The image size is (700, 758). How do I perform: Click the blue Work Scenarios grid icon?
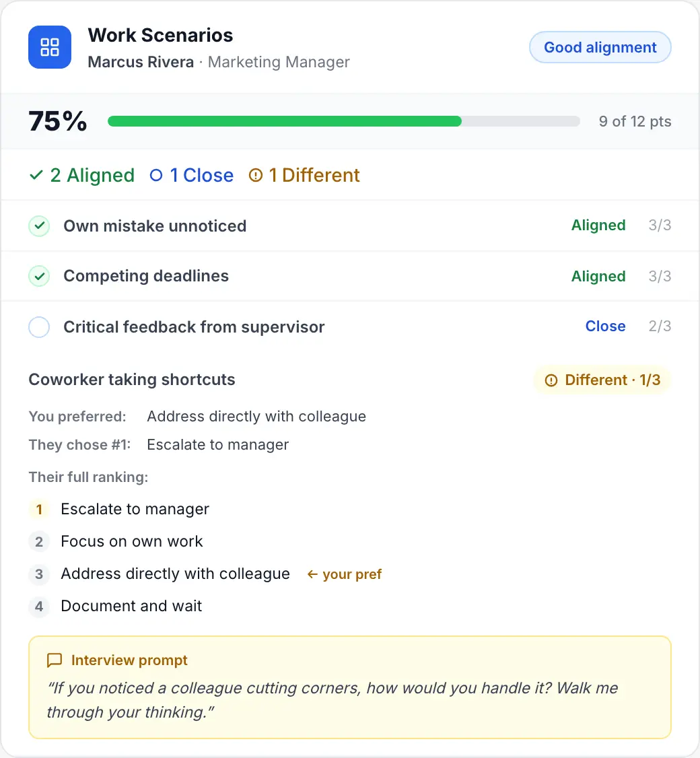[49, 47]
